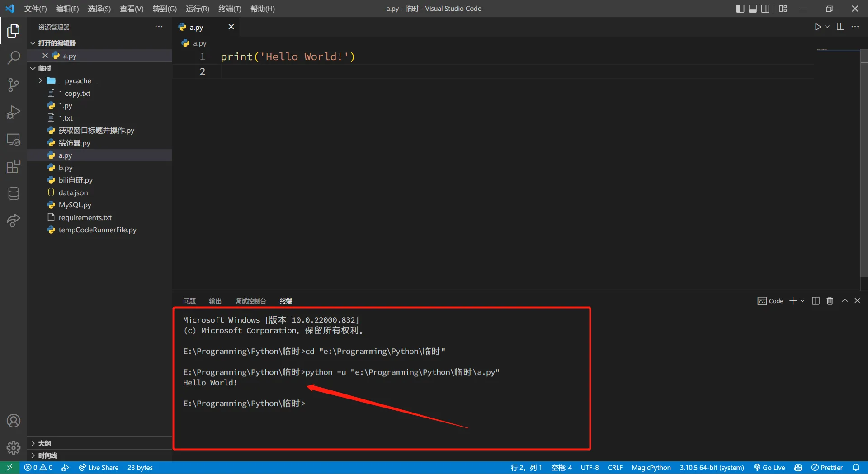Switch to the 输出 panel tab
The width and height of the screenshot is (868, 474).
[215, 301]
